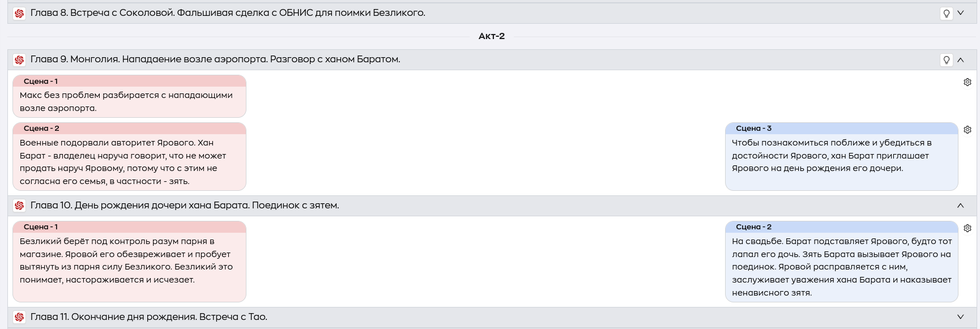
Task: Collapse Глава 10 using the up chevron
Action: tap(961, 206)
